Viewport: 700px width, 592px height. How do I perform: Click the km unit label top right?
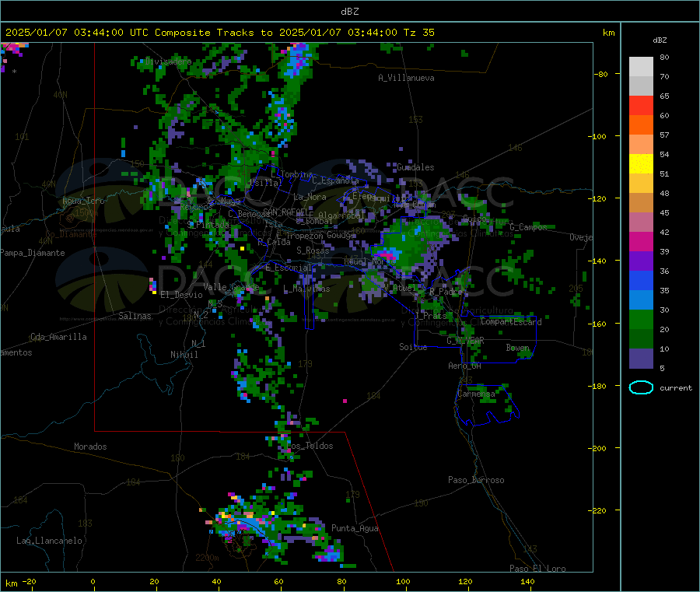coord(608,33)
